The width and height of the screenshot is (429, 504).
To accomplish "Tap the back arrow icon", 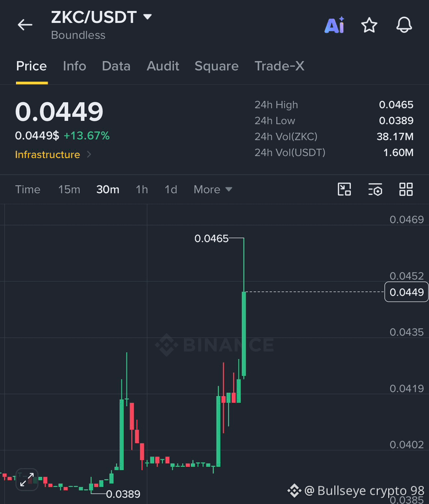I will coord(25,25).
